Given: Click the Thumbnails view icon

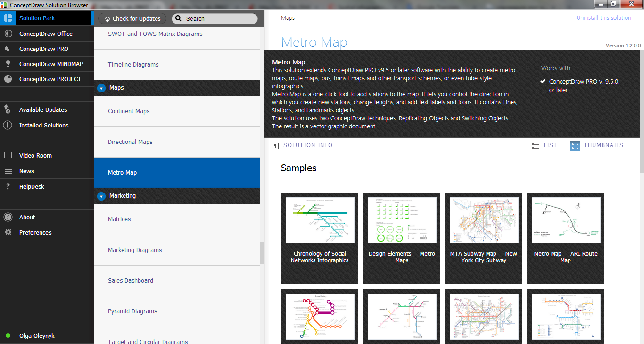Looking at the screenshot, I should click(575, 146).
